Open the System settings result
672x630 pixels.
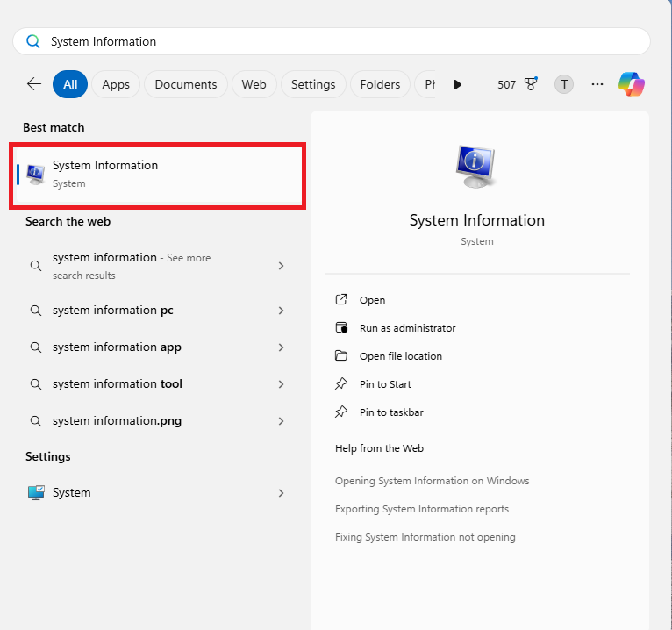tap(72, 493)
